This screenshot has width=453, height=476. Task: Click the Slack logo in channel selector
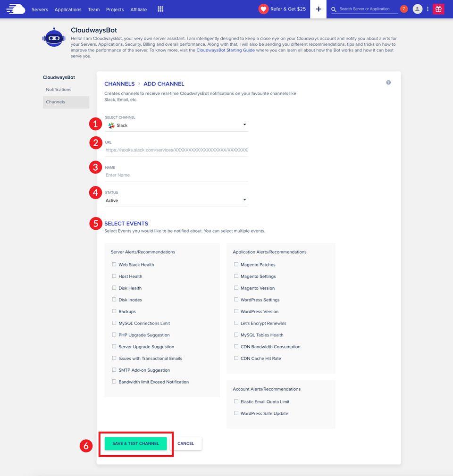point(111,125)
